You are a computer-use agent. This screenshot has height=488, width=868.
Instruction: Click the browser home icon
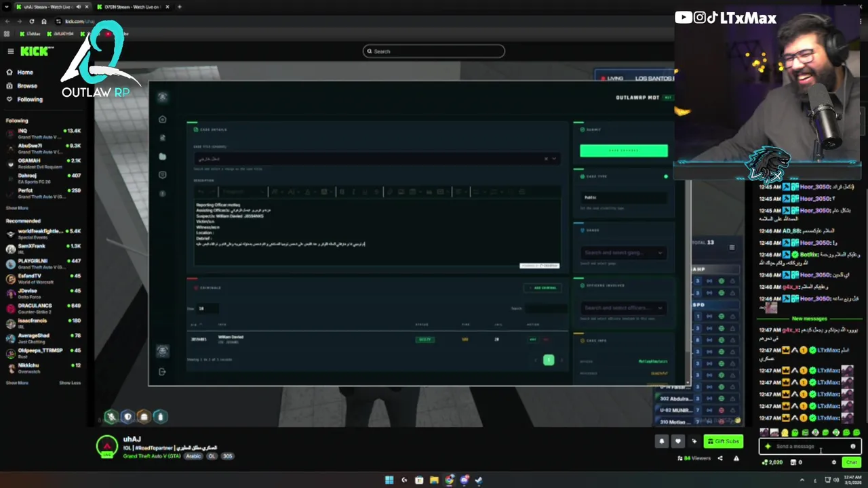tap(44, 21)
